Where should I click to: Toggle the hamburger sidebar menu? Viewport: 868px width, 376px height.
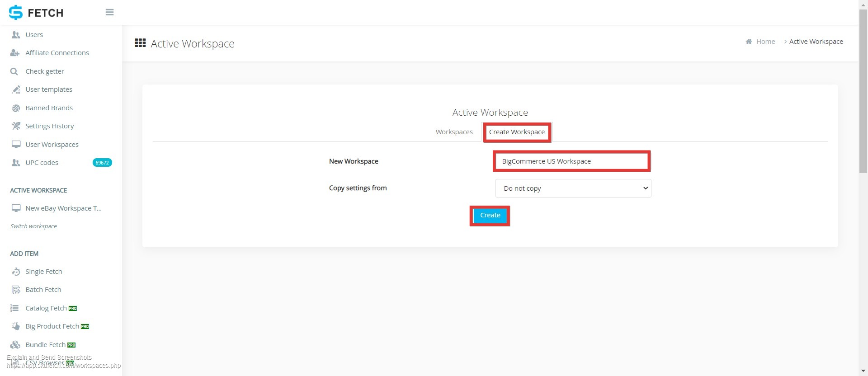coord(109,12)
